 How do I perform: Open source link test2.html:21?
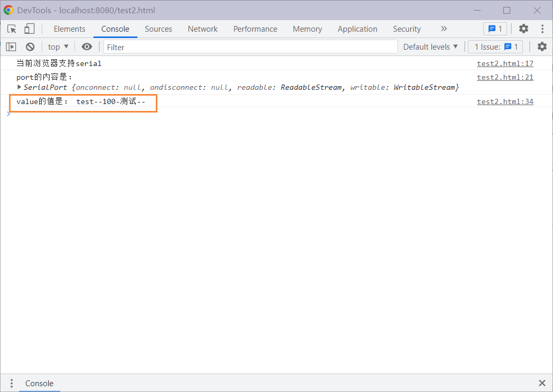tap(505, 77)
